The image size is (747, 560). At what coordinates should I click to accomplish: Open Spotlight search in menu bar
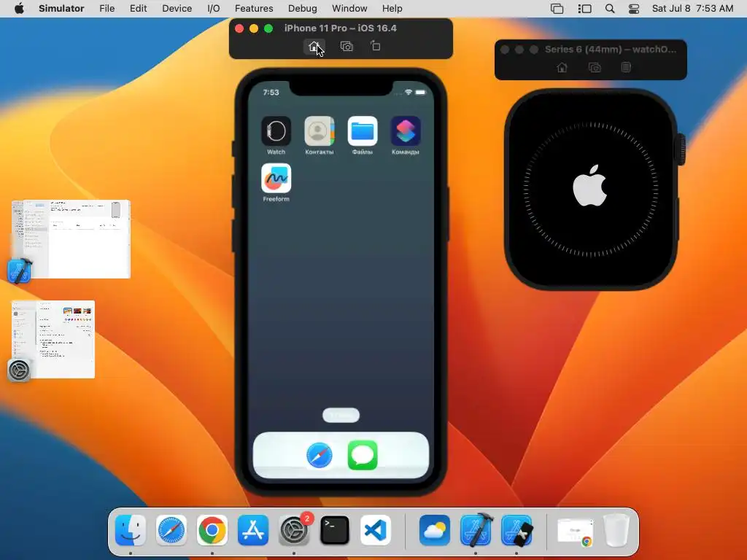(x=610, y=9)
